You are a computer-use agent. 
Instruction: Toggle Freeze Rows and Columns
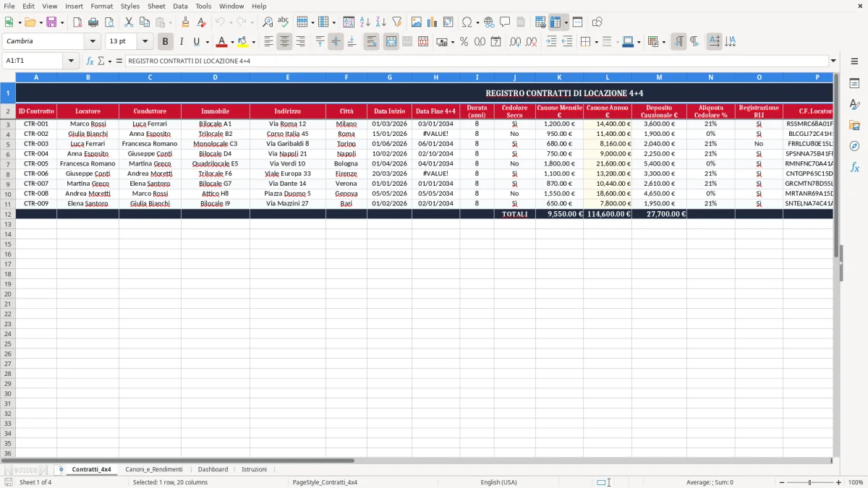coord(556,22)
